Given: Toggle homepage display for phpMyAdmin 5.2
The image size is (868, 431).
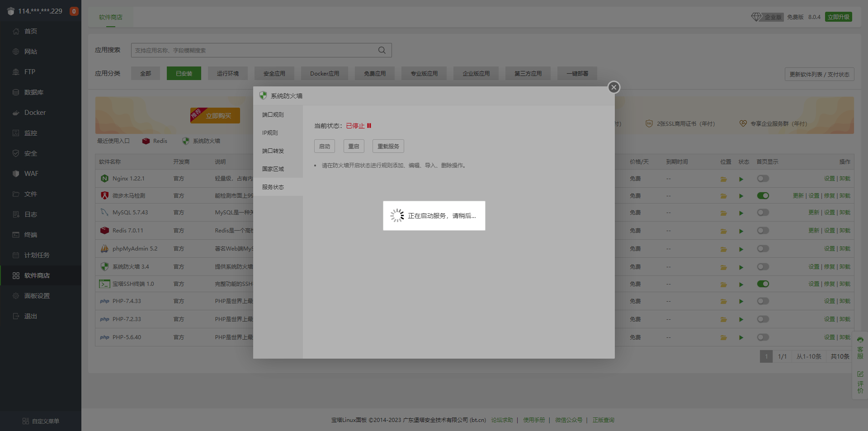Looking at the screenshot, I should (763, 249).
